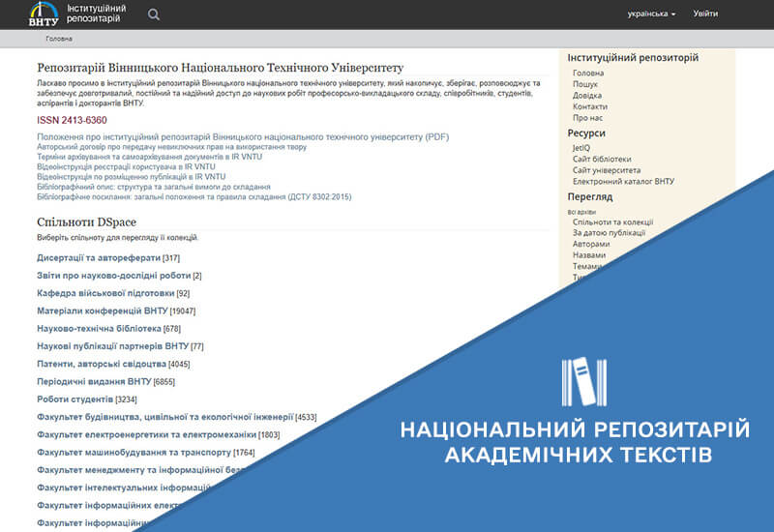Viewport: 774px width, 532px height.
Task: Open Сайт бібліотеки resource link
Action: coord(602,159)
